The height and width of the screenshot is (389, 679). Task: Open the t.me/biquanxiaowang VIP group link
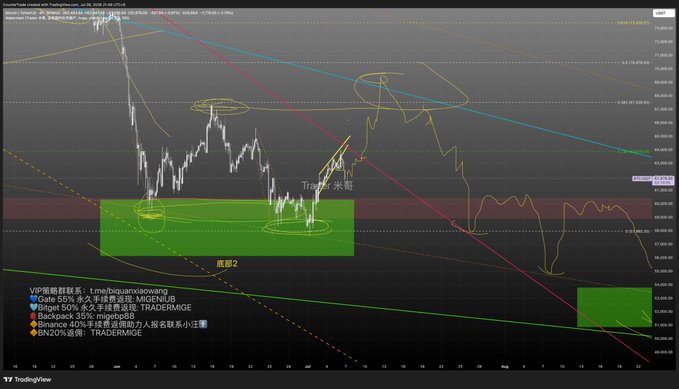click(129, 291)
